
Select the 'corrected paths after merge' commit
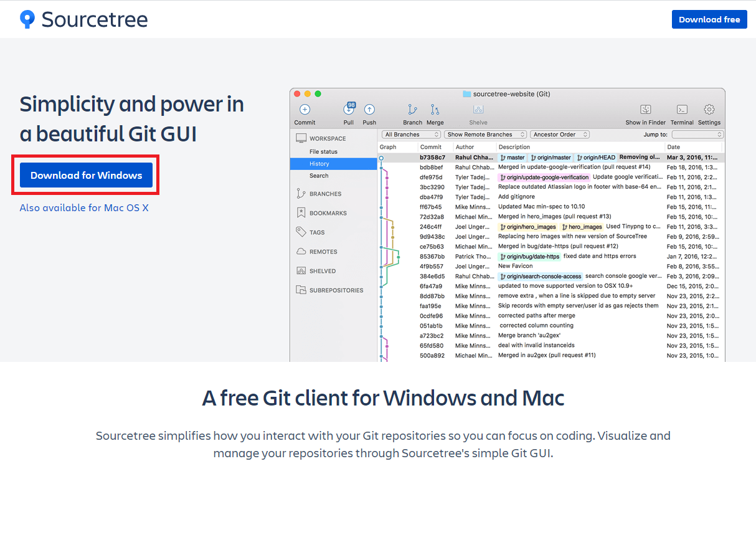[x=537, y=316]
